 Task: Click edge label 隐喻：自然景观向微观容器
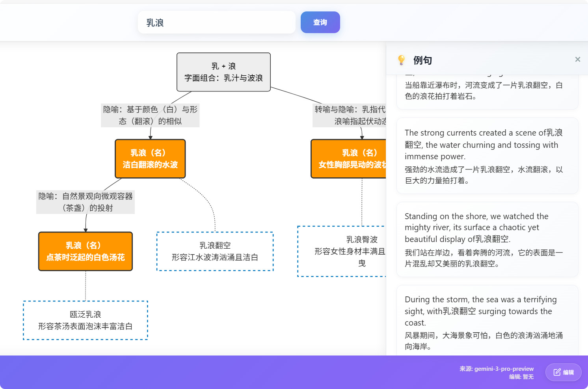tap(86, 202)
